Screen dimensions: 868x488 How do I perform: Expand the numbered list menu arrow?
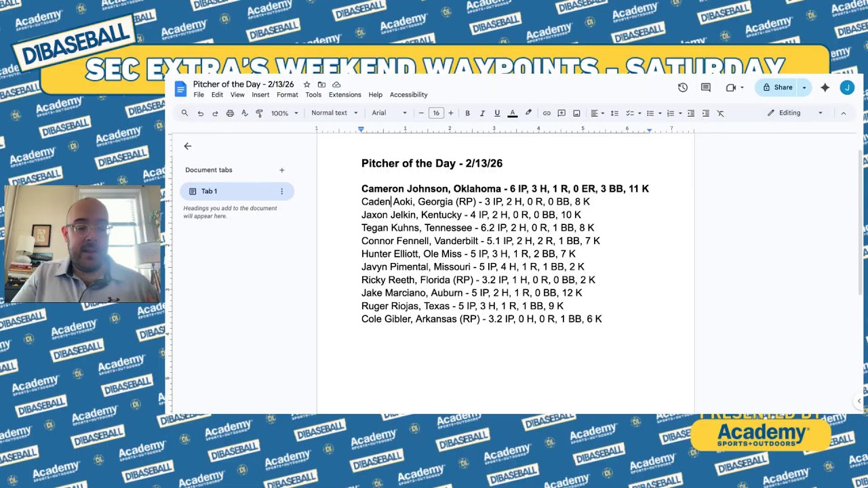679,113
